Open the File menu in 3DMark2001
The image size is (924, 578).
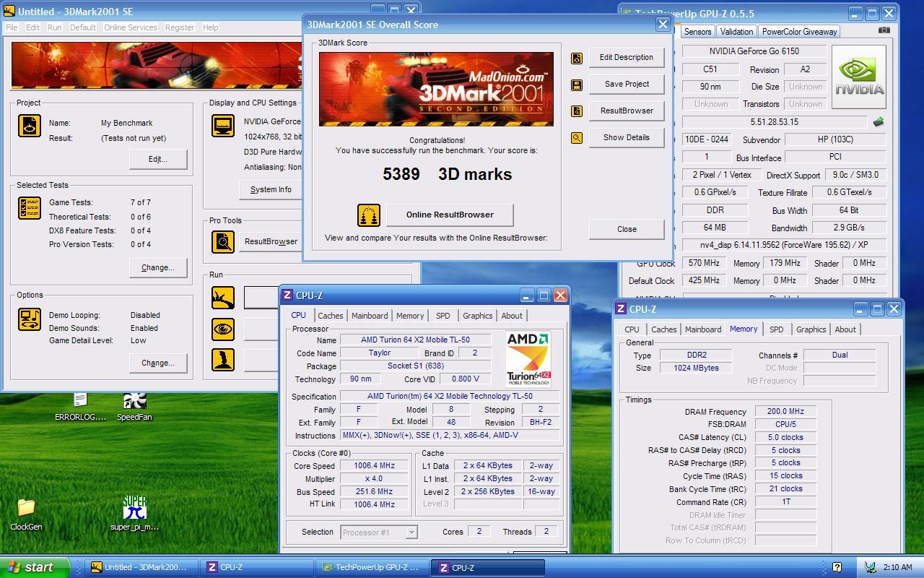(12, 27)
